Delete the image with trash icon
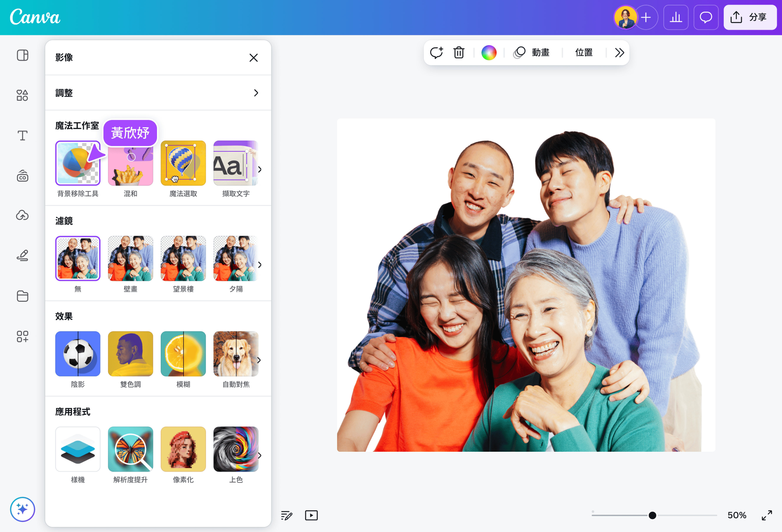 pyautogui.click(x=459, y=53)
